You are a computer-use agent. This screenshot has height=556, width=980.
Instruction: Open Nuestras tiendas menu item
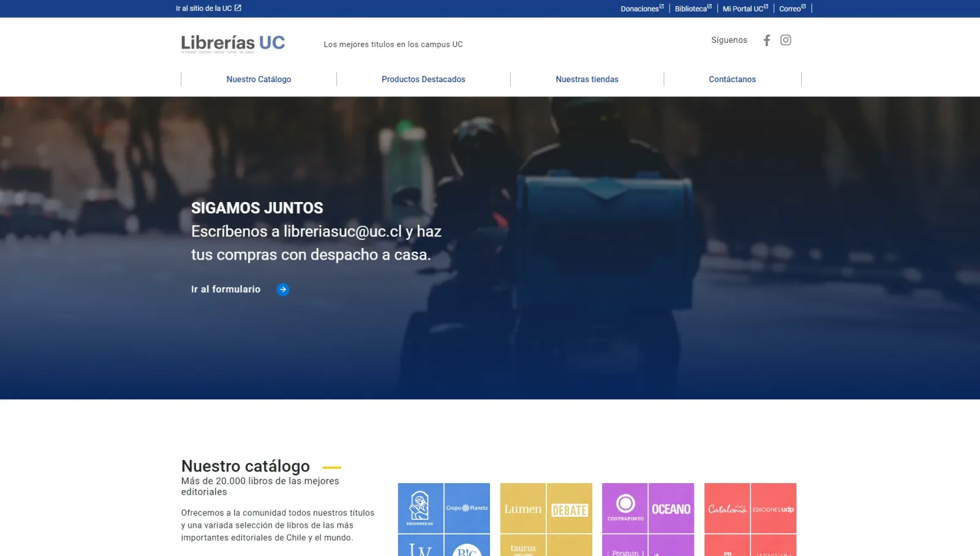tap(587, 79)
